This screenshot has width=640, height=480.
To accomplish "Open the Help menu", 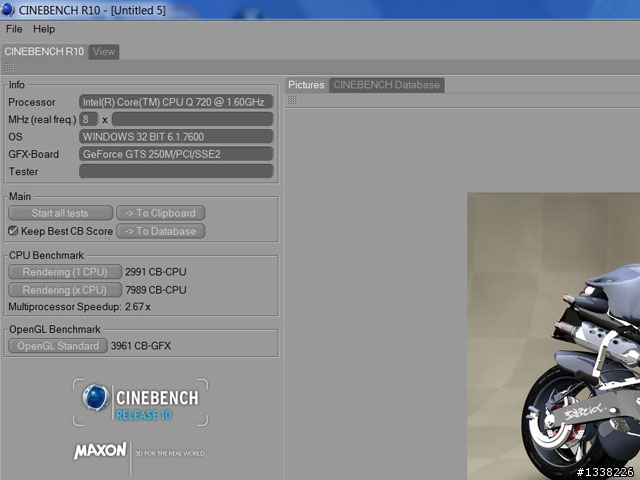I will click(44, 29).
